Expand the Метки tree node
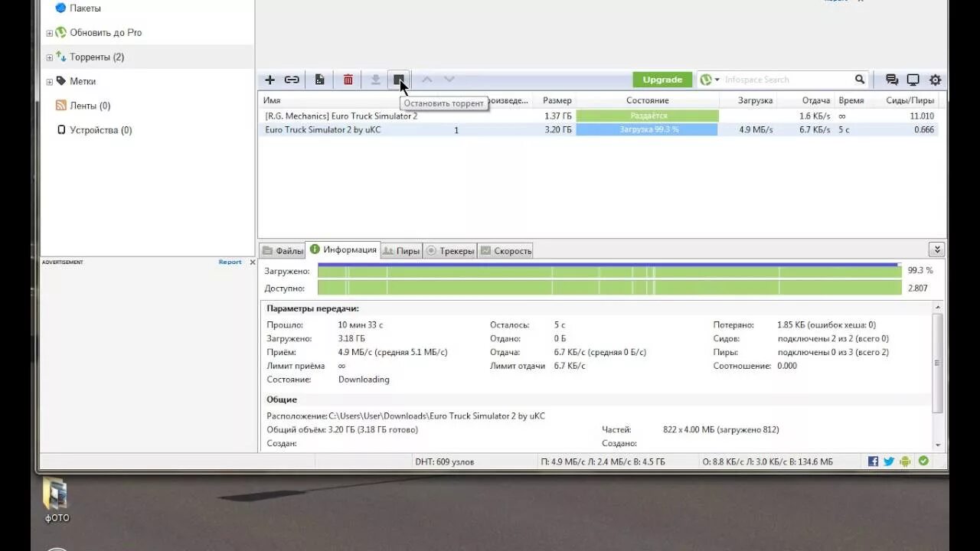 coord(50,82)
